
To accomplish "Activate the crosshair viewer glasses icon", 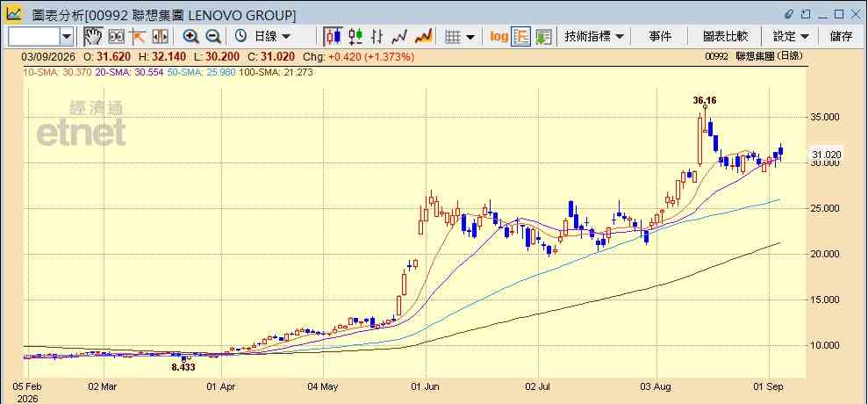I will click(116, 37).
